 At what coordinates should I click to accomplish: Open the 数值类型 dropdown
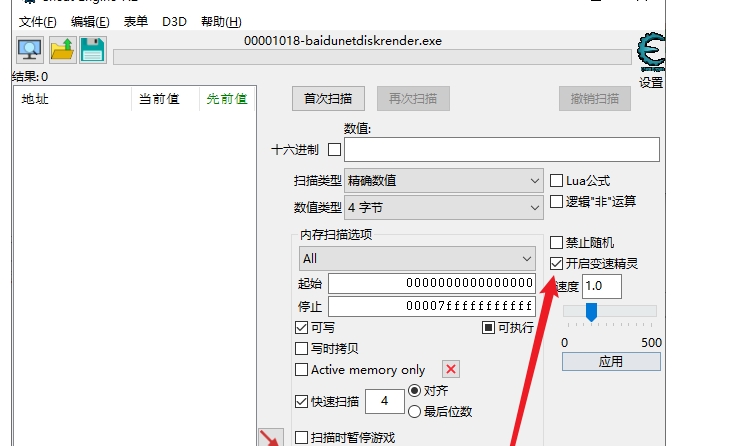pos(443,207)
